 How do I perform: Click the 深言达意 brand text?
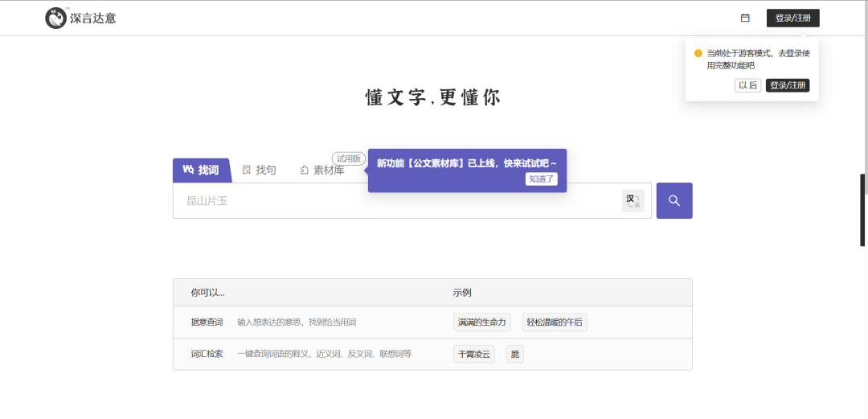coord(93,18)
